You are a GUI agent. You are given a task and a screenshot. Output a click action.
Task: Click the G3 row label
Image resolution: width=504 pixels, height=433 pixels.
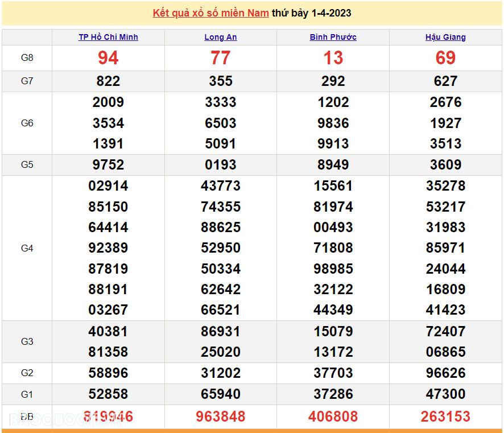[27, 341]
